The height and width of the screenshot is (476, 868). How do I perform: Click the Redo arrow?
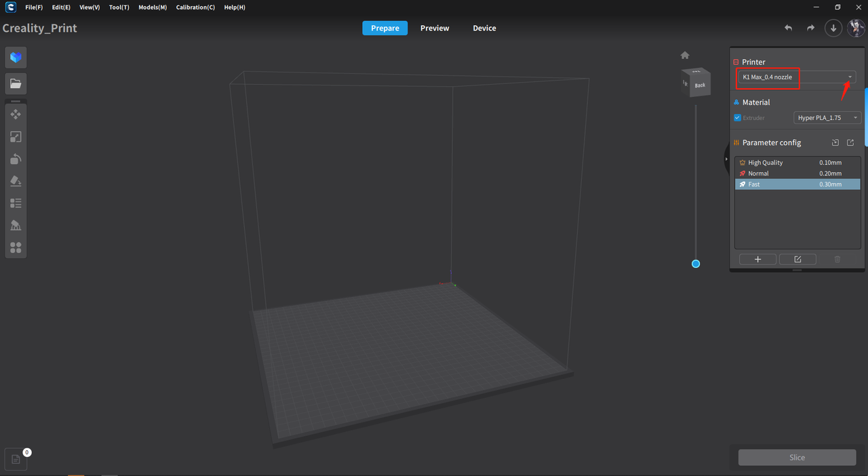[x=810, y=28]
